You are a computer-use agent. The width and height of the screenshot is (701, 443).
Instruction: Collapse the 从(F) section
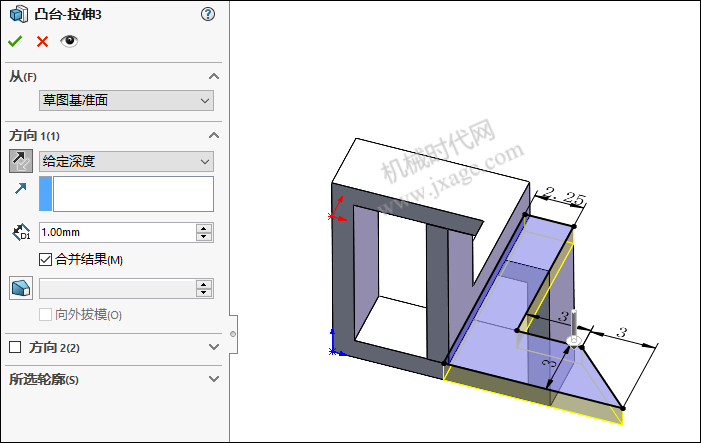click(214, 76)
